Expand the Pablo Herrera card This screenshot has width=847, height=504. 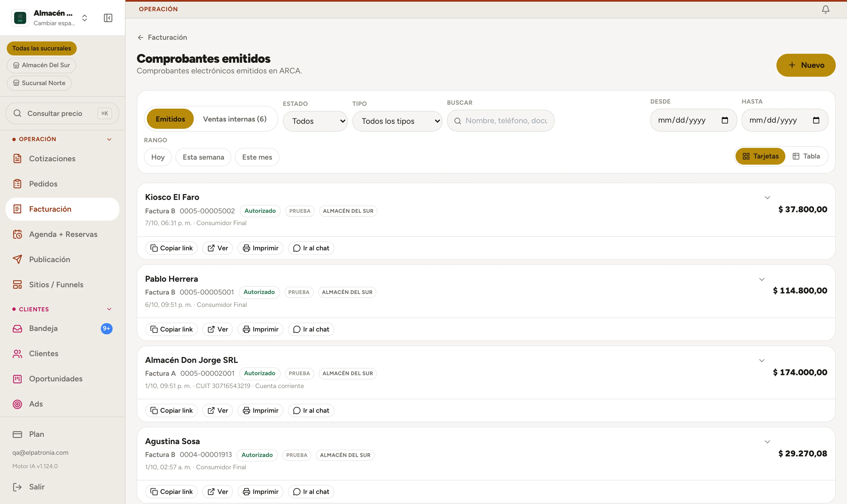[762, 279]
